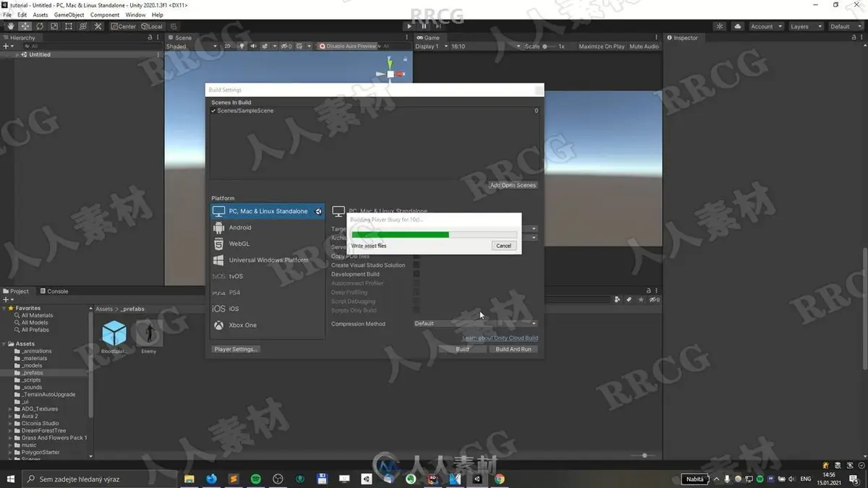Image resolution: width=868 pixels, height=488 pixels.
Task: Open the File menu
Action: (7, 14)
